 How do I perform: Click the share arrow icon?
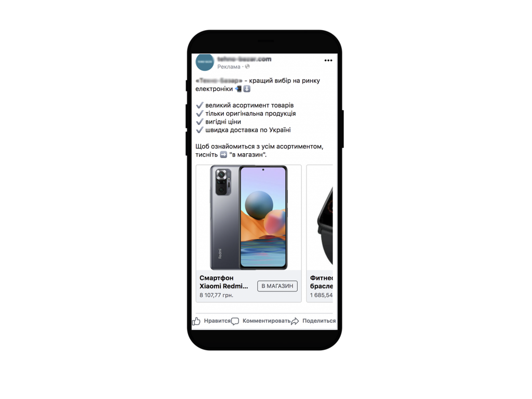coord(295,321)
